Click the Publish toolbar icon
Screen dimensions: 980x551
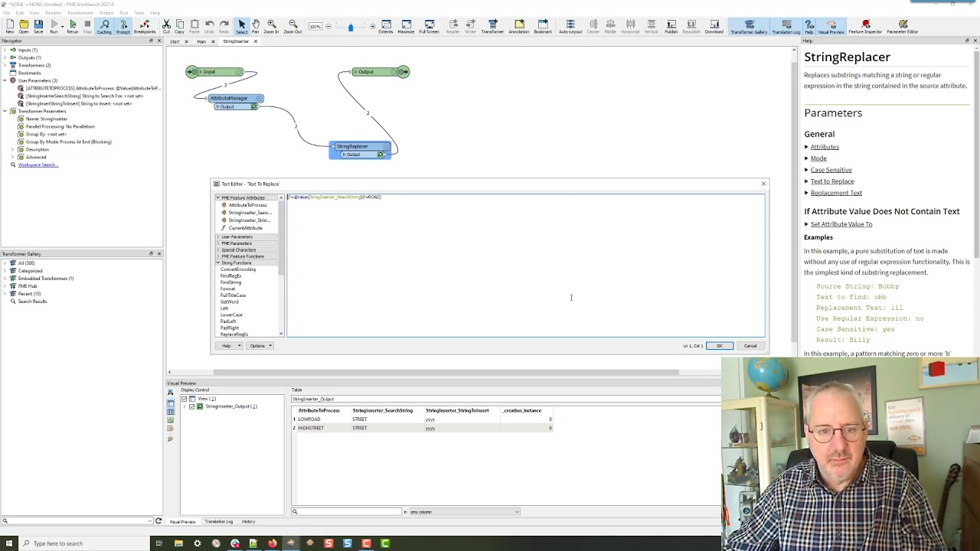coord(671,27)
